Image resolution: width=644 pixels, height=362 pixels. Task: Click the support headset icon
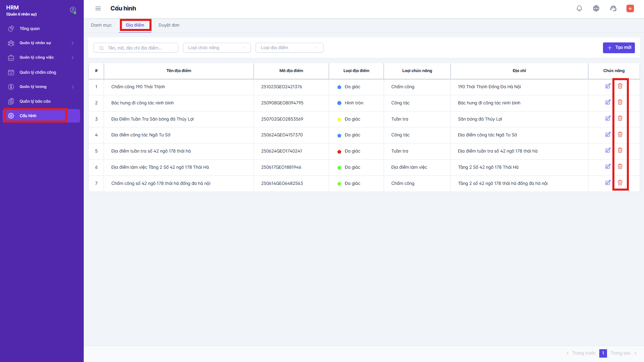click(613, 8)
